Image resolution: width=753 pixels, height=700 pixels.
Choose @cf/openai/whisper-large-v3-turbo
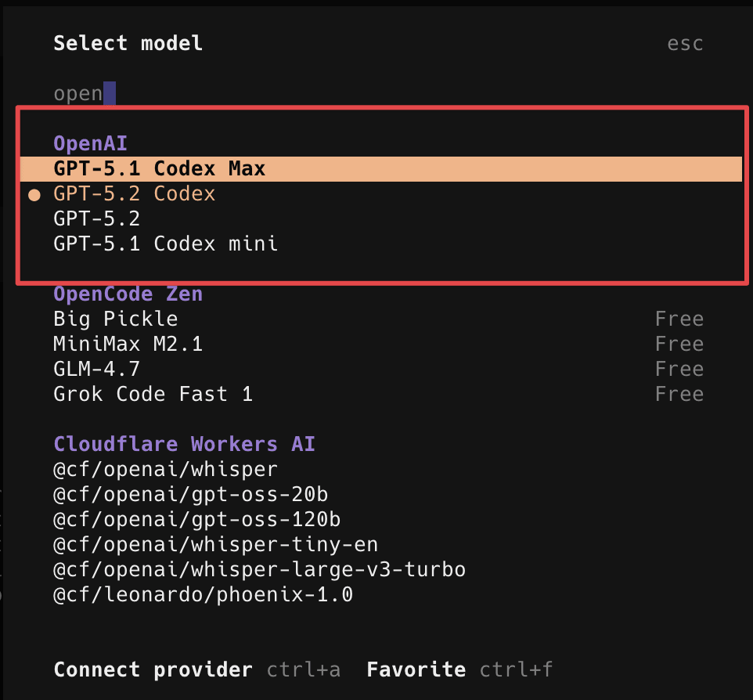[259, 569]
